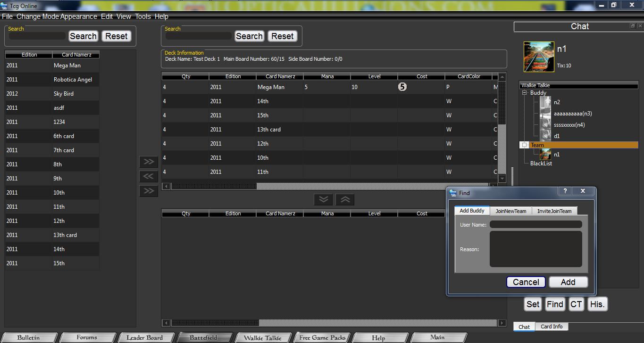Open the Leader Board bottom navigation button
644x343 pixels.
coord(144,337)
